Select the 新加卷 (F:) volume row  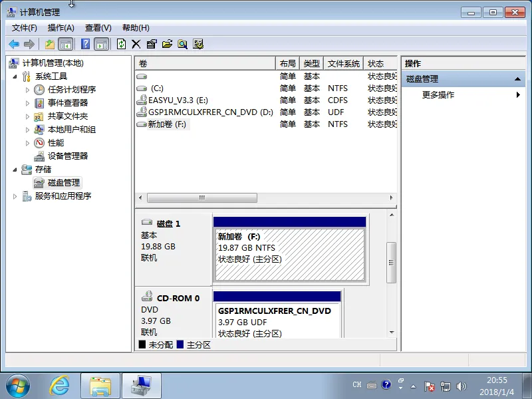tap(266, 124)
